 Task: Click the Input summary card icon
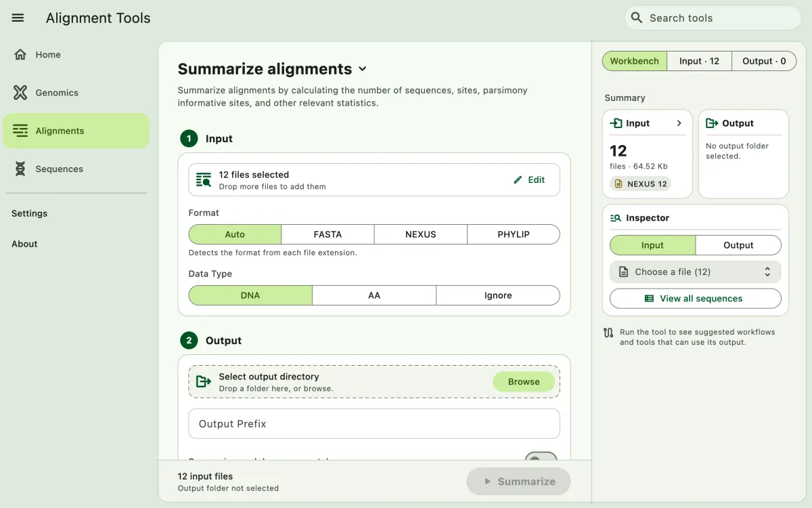(x=616, y=123)
